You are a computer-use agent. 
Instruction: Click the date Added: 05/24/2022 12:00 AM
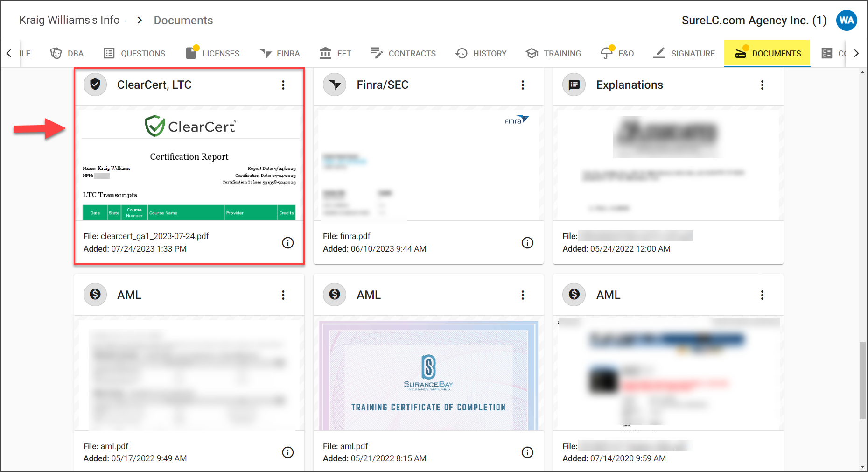click(x=616, y=249)
